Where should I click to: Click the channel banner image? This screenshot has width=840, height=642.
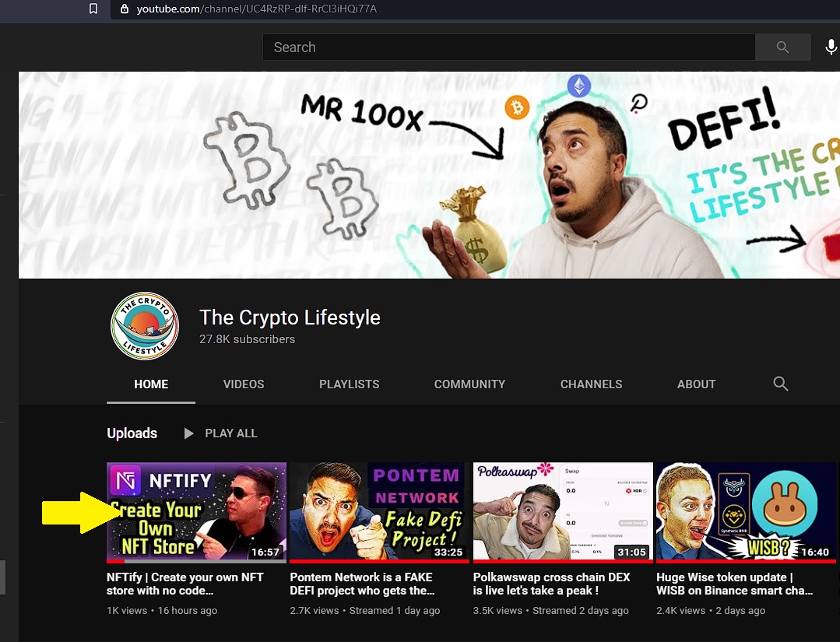click(429, 175)
